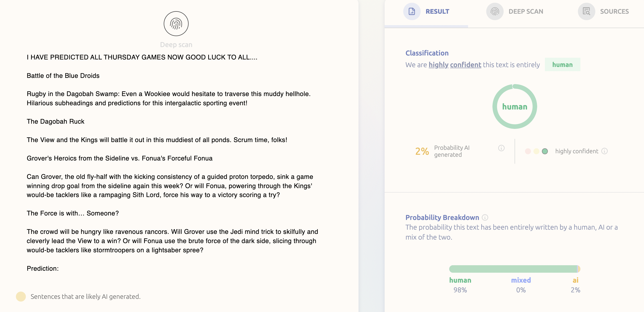Click the ai 2% breakdown label
The image size is (644, 312).
point(575,285)
